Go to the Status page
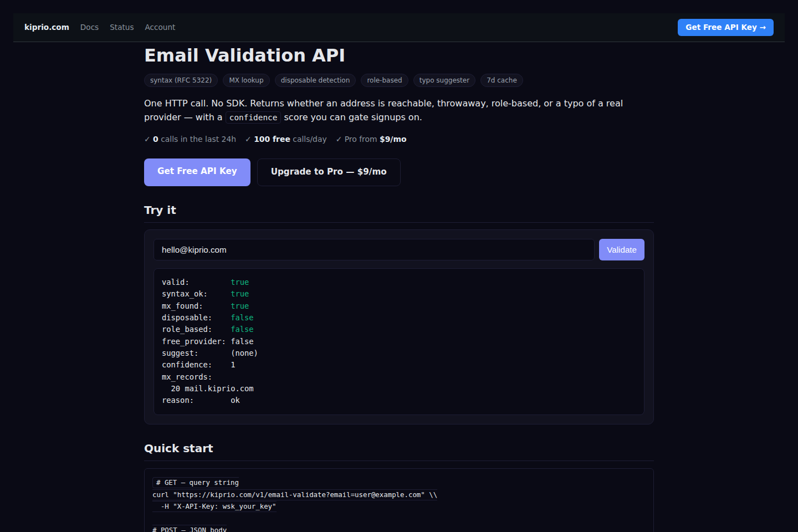798x532 pixels. coord(122,27)
